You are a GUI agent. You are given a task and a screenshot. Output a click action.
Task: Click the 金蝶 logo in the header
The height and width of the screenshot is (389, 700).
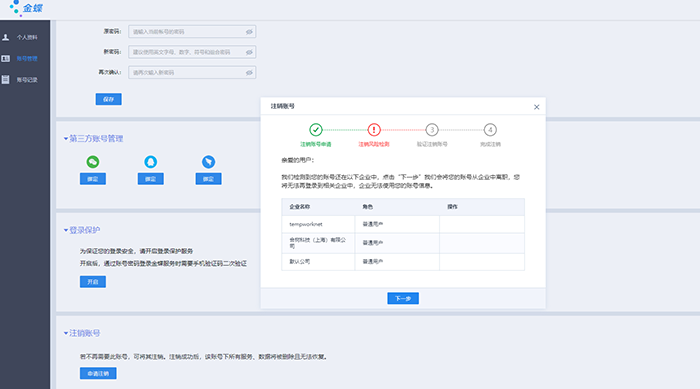[26, 8]
